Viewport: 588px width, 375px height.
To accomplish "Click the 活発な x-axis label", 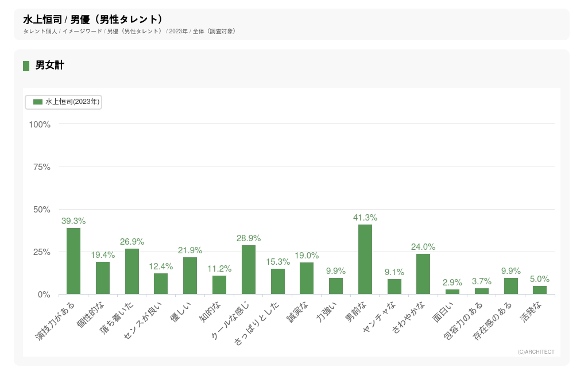I will 532,313.
